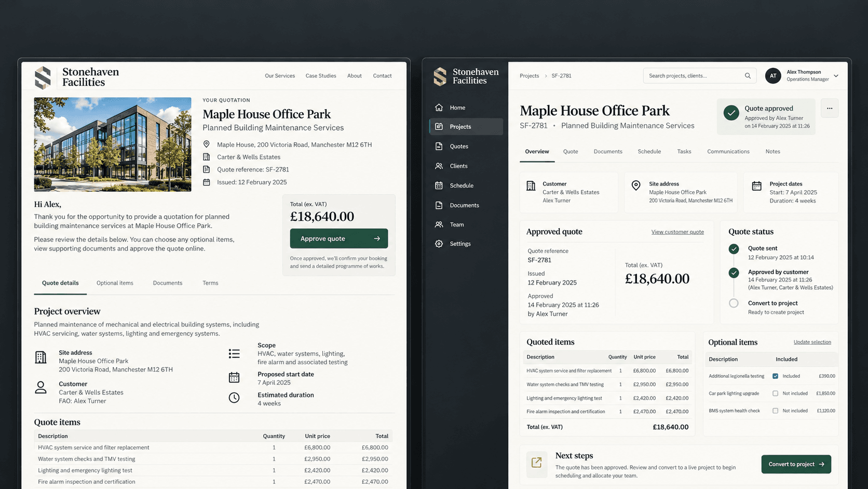Switch to the Tasks tab
Viewport: 868px width, 489px height.
(x=684, y=152)
